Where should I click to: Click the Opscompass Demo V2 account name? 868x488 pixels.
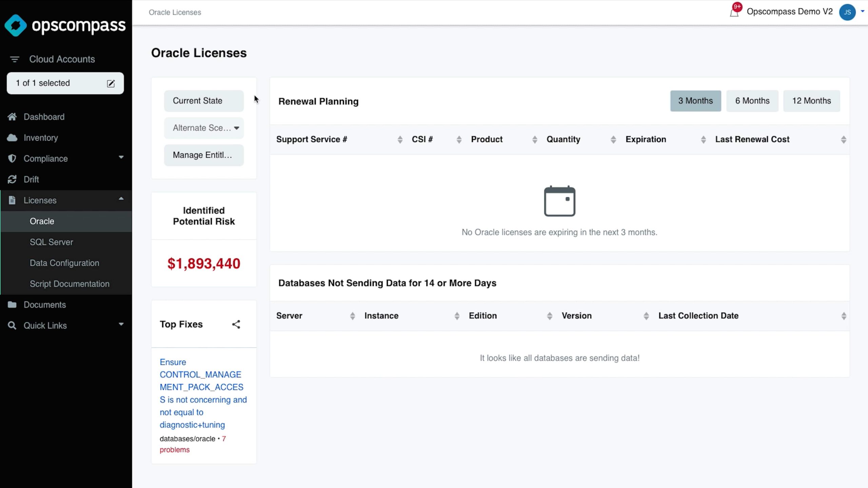tap(790, 12)
